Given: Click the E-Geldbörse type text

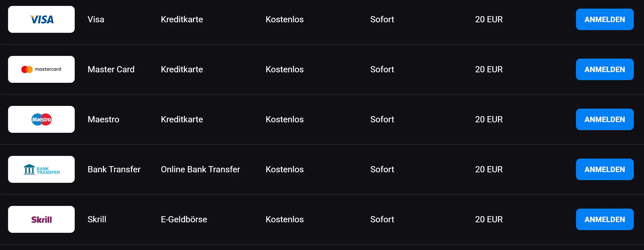Looking at the screenshot, I should pos(184,219).
